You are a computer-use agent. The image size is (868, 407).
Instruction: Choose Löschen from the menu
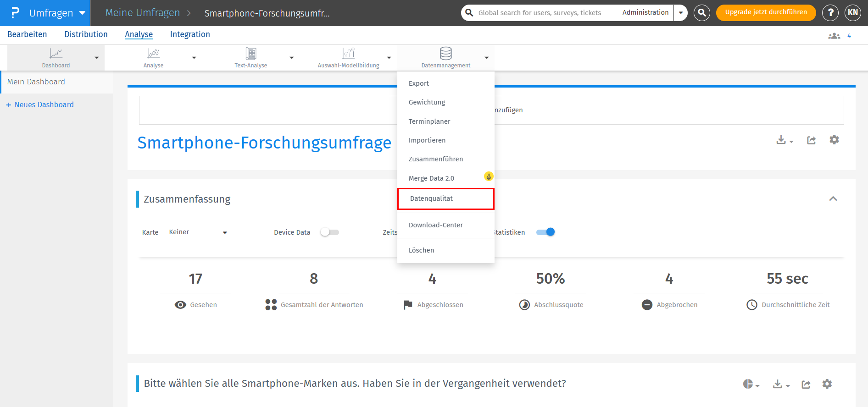click(x=446, y=250)
